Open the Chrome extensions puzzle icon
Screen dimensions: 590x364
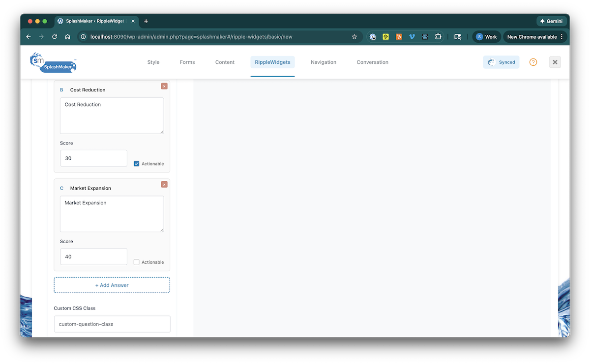tap(438, 37)
